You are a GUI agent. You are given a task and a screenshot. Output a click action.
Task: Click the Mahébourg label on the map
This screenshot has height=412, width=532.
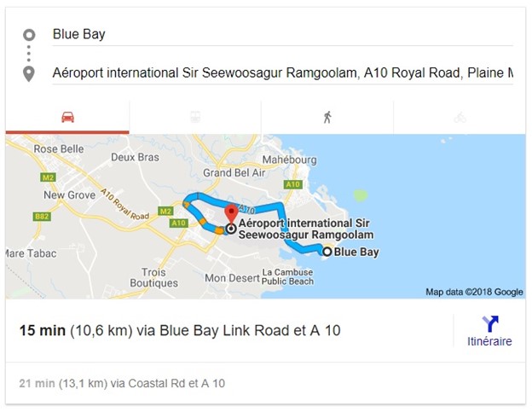click(289, 160)
